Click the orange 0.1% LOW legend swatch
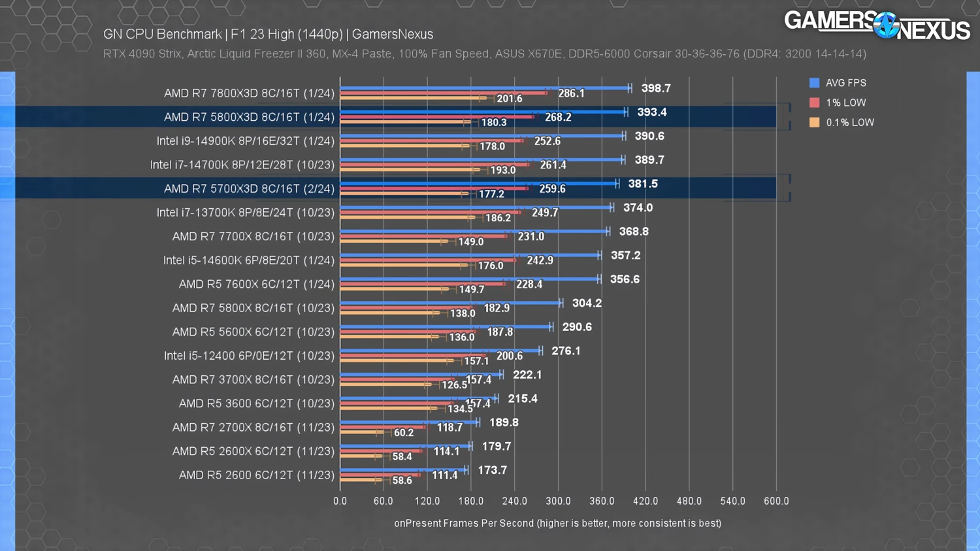 [814, 122]
